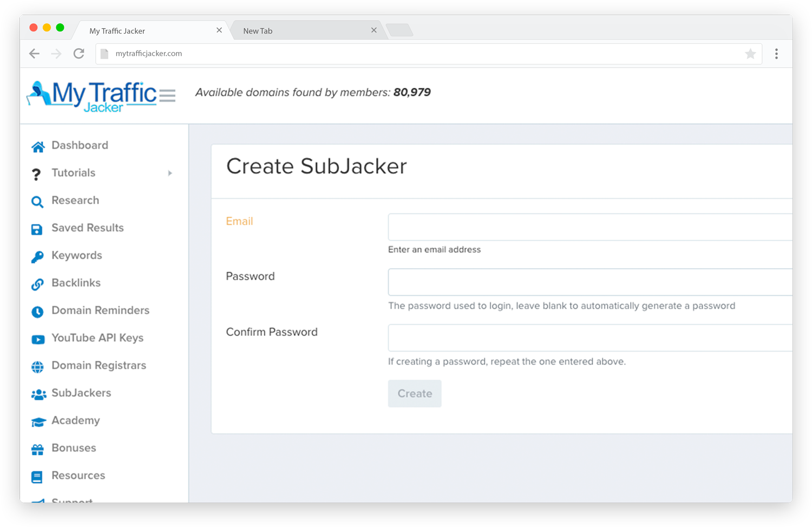Focus the Email input field

(590, 227)
